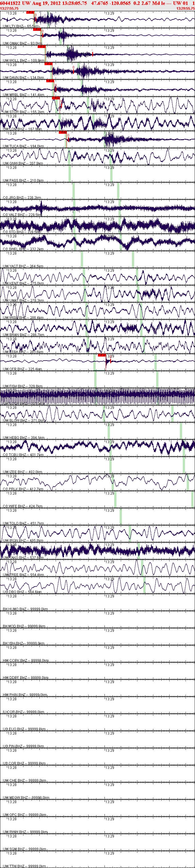
Task: Select station label UW STOR BHZ 155.2km
Action: tap(23, 112)
